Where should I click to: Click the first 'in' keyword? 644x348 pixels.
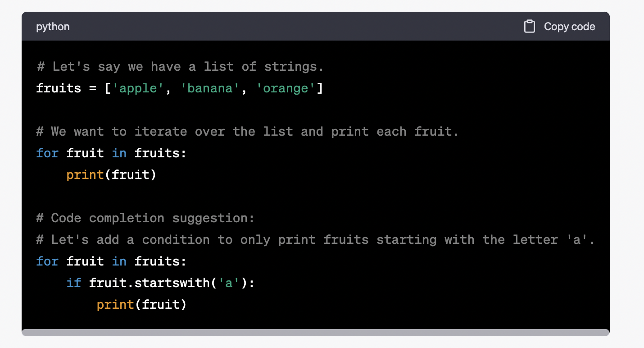(x=119, y=153)
